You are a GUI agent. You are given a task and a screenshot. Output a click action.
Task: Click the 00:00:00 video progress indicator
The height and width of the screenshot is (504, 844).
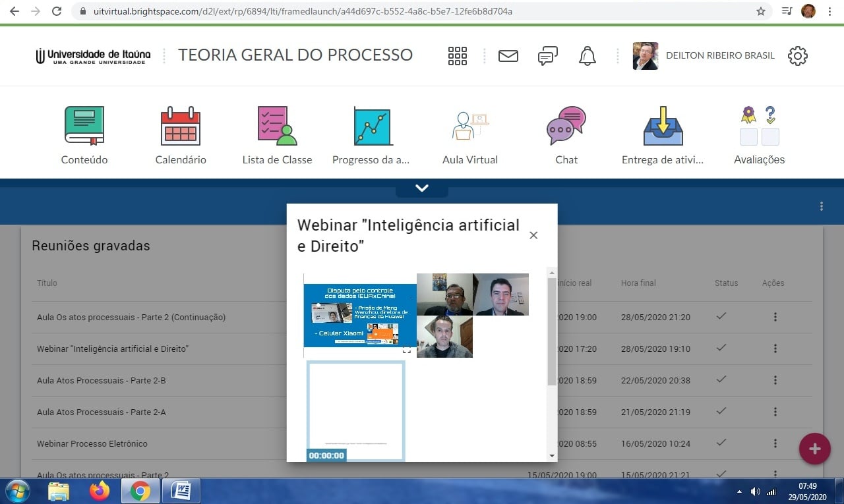326,455
